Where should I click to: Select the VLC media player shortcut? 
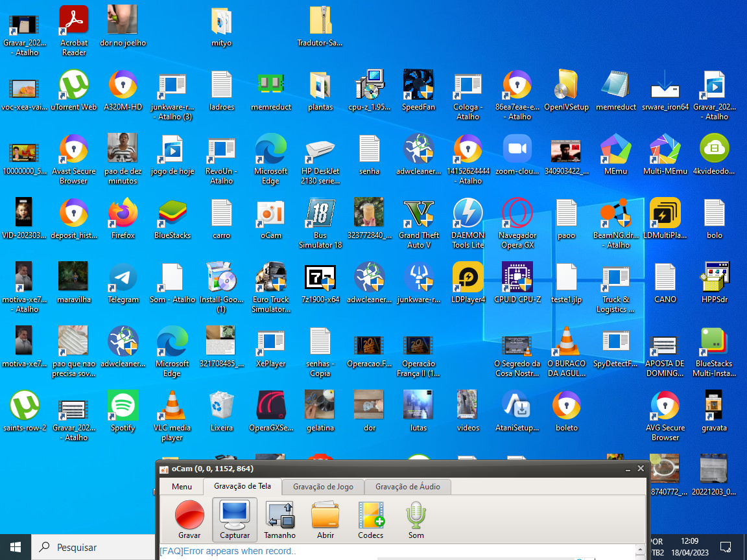(172, 415)
